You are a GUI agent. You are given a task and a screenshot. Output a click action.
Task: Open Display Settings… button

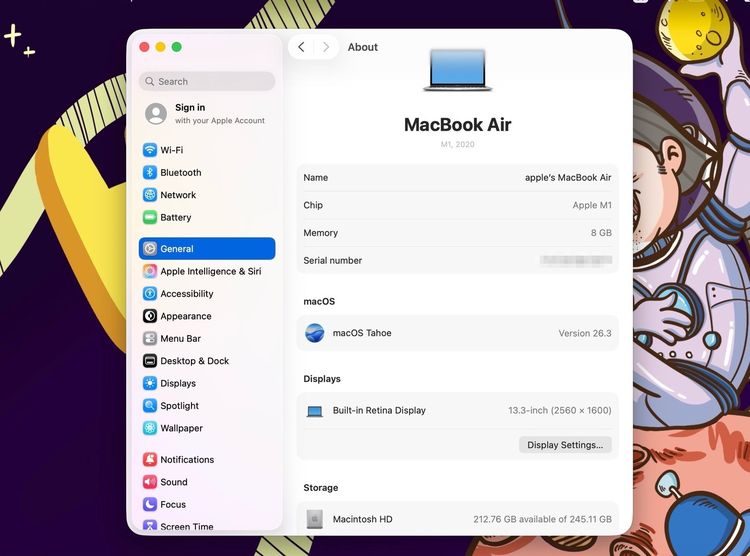[565, 445]
